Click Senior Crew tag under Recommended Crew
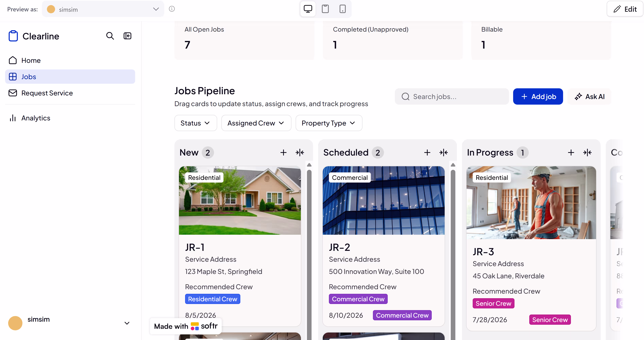644x340 pixels. 493,303
